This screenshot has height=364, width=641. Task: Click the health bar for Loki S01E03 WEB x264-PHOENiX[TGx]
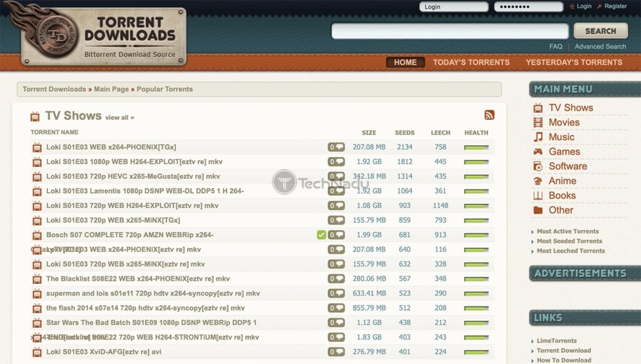(476, 148)
